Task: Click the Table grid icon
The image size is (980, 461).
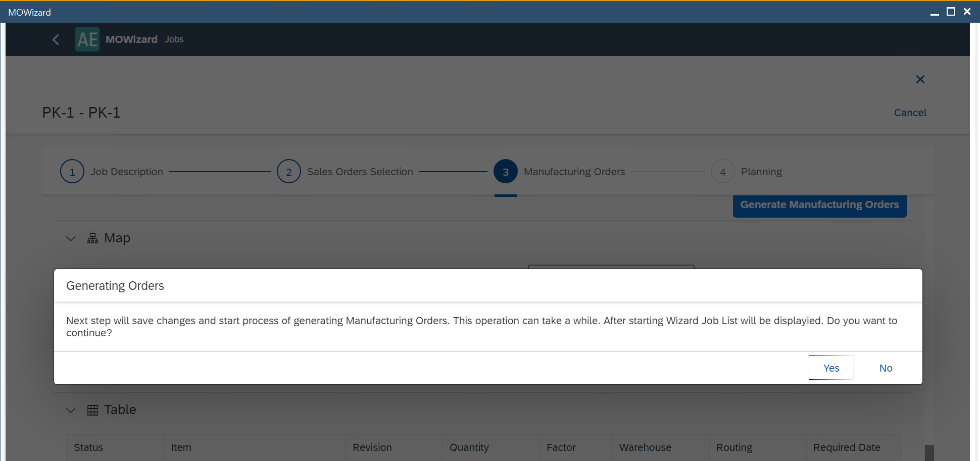Action: (92, 410)
